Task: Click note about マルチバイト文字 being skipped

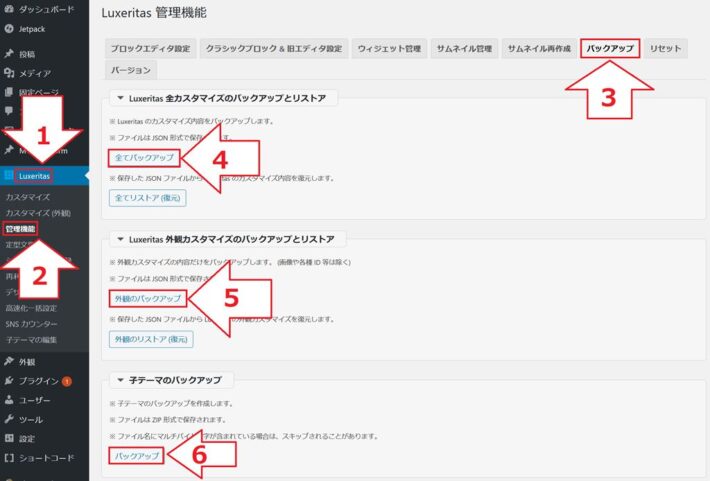Action: click(x=244, y=436)
